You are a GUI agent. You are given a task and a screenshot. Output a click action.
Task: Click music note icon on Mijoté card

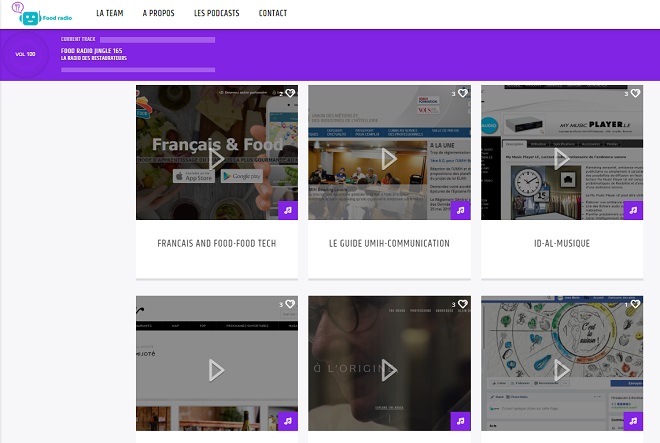288,421
